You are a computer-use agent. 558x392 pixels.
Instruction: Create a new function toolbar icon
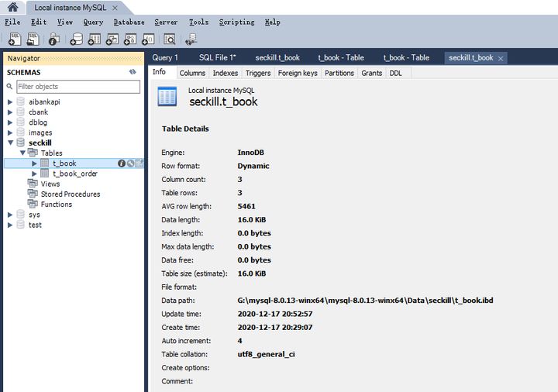tap(148, 40)
